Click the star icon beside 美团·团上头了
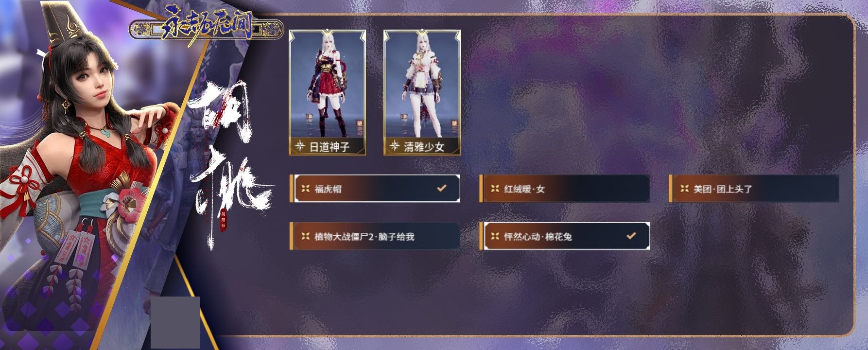This screenshot has width=868, height=350. [684, 189]
